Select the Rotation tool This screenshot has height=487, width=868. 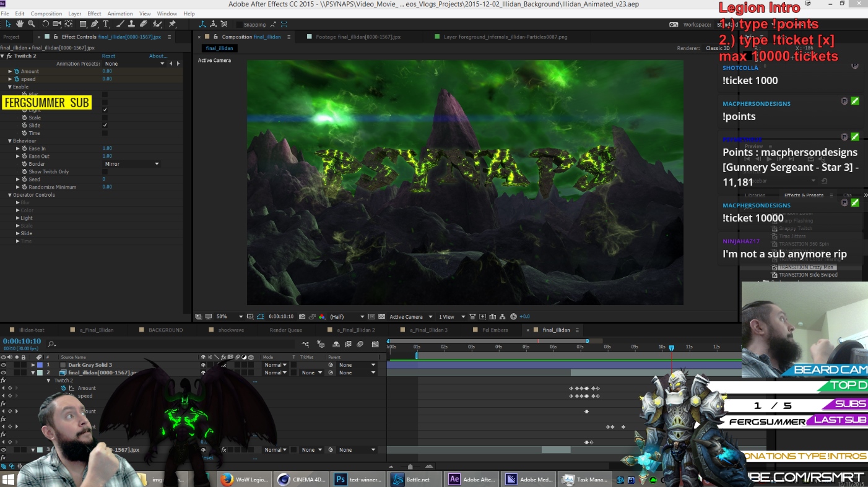(46, 24)
